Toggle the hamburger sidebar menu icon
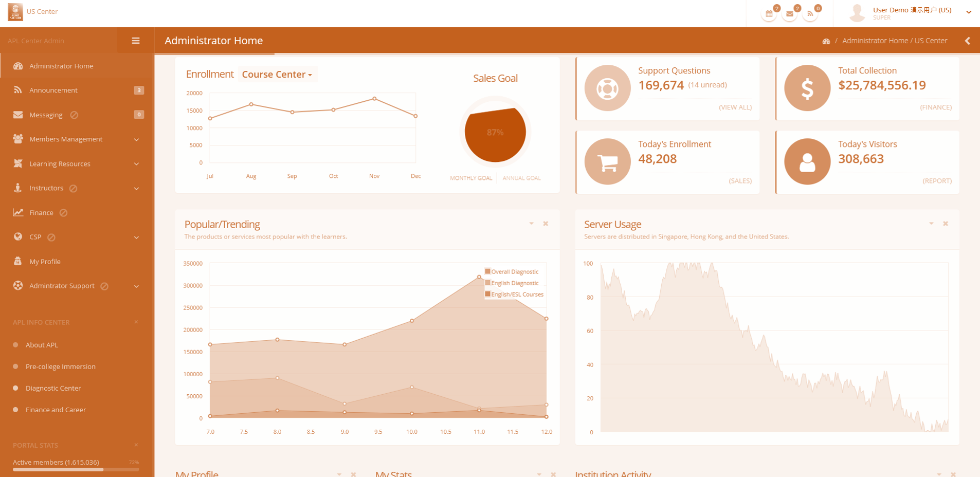The width and height of the screenshot is (980, 477). tap(136, 41)
